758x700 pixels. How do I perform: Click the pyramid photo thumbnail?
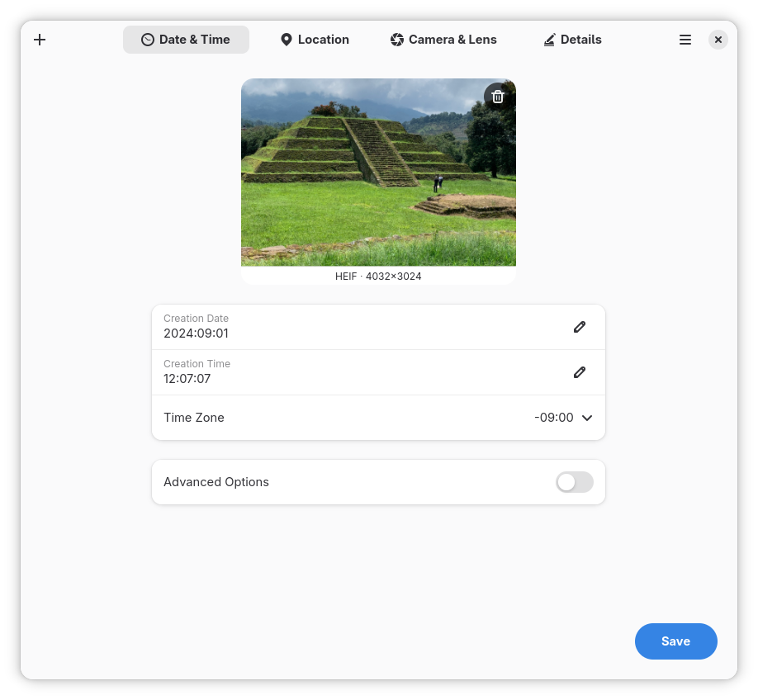(378, 172)
